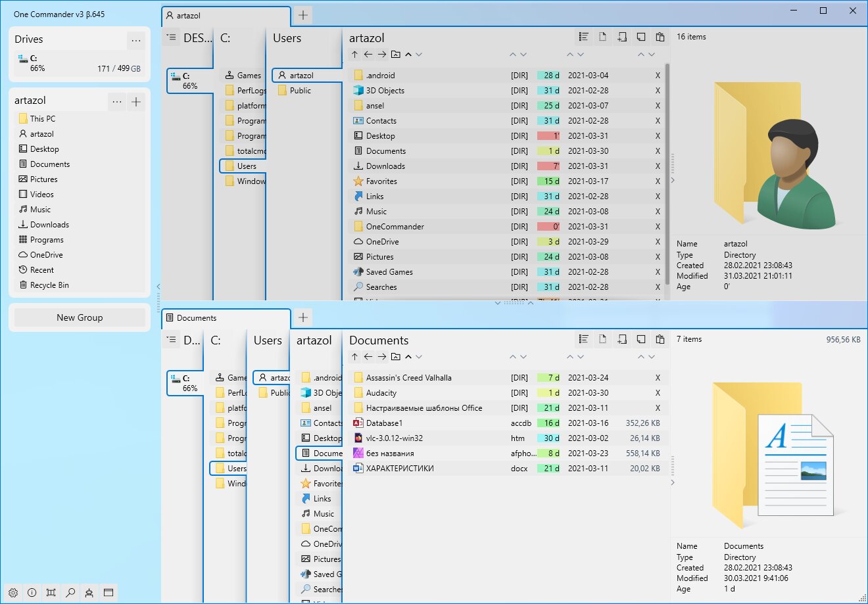Open the Drives panel three-dots menu
The height and width of the screenshot is (604, 868).
136,40
